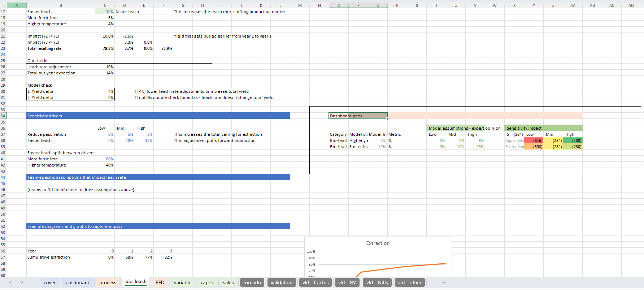Select orange (393) Low sensitivity cell
644x290 pixels.
coord(534,147)
